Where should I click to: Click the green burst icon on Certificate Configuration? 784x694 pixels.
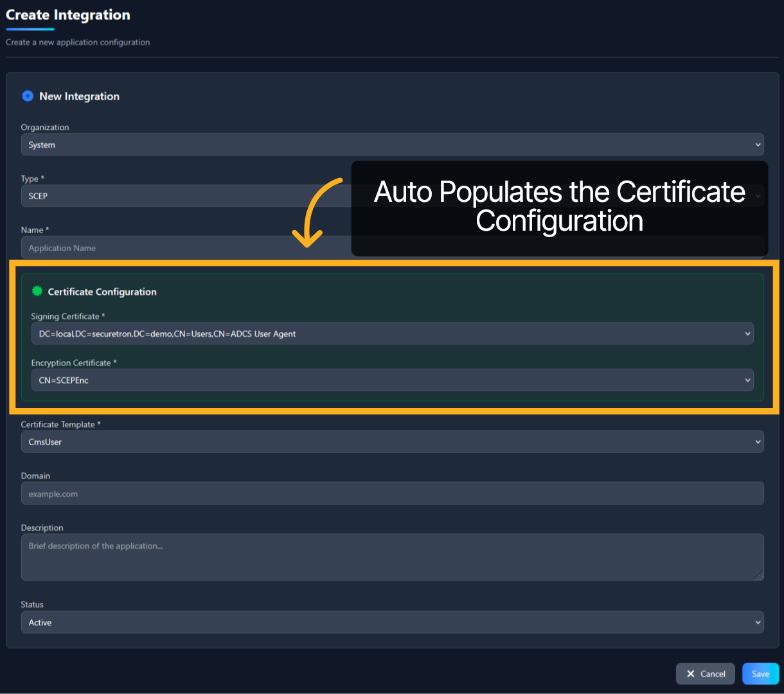(37, 290)
